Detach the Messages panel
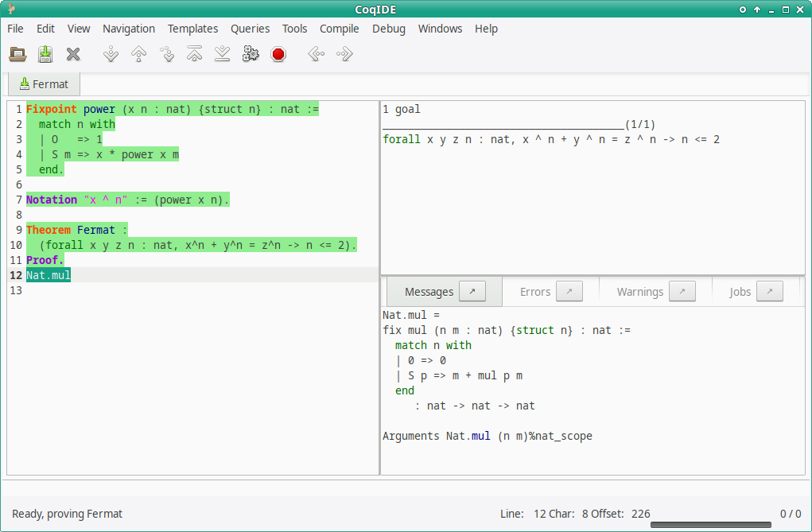 [x=473, y=291]
